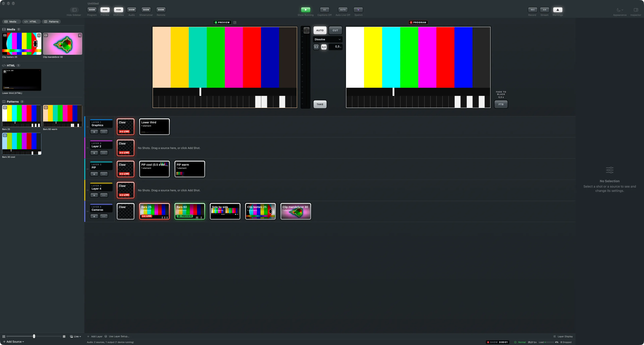Viewport: 644px width, 345px height.
Task: Toggle the Inspector panel icon
Action: click(636, 10)
